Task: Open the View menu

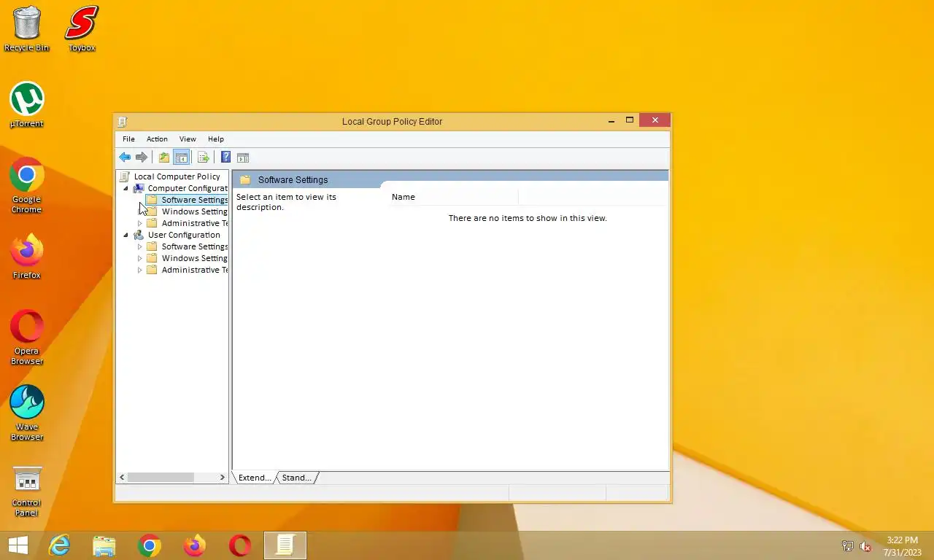Action: click(x=188, y=139)
